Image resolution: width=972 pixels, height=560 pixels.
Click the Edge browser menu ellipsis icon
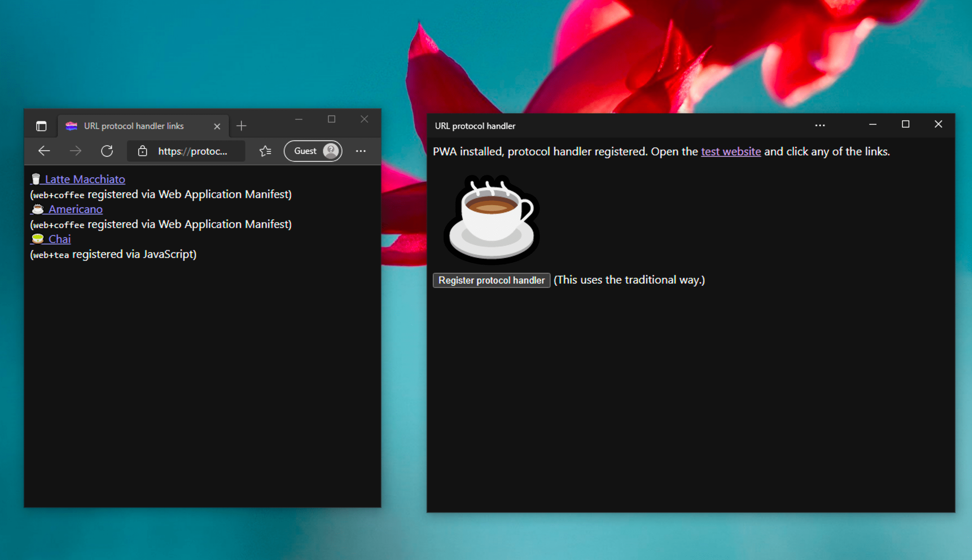coord(361,151)
